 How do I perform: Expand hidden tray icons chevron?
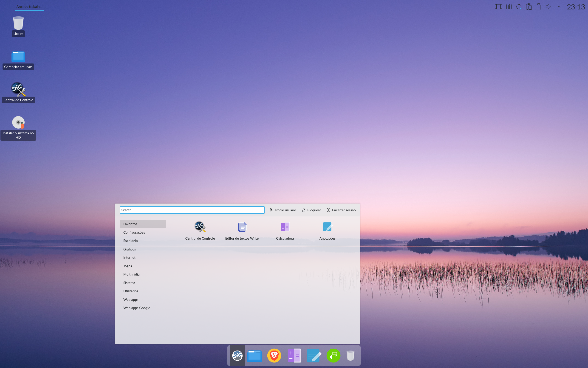point(559,7)
